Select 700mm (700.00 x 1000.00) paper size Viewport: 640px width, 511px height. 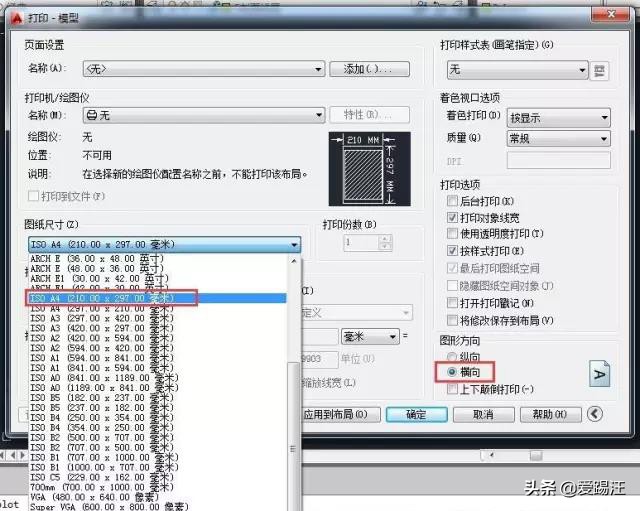[158, 487]
